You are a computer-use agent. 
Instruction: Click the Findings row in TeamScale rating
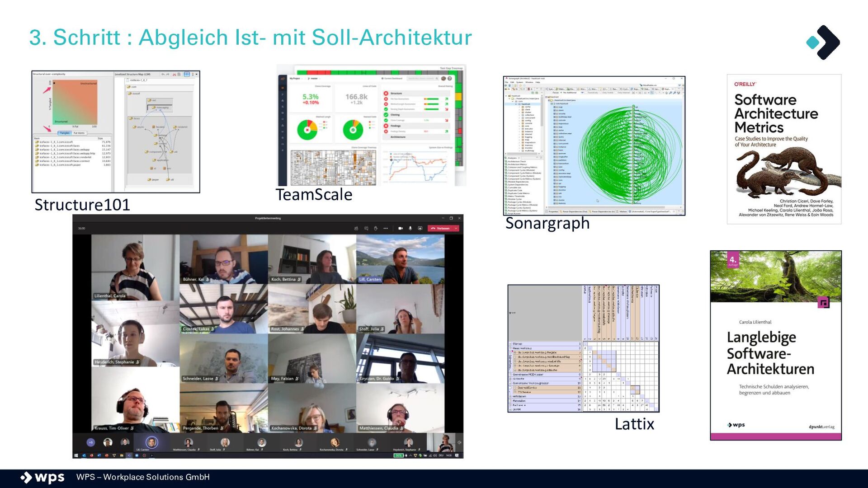[x=416, y=126]
